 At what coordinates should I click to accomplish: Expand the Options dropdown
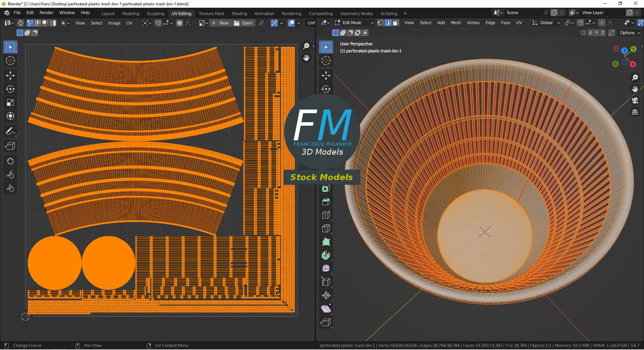pyautogui.click(x=630, y=33)
